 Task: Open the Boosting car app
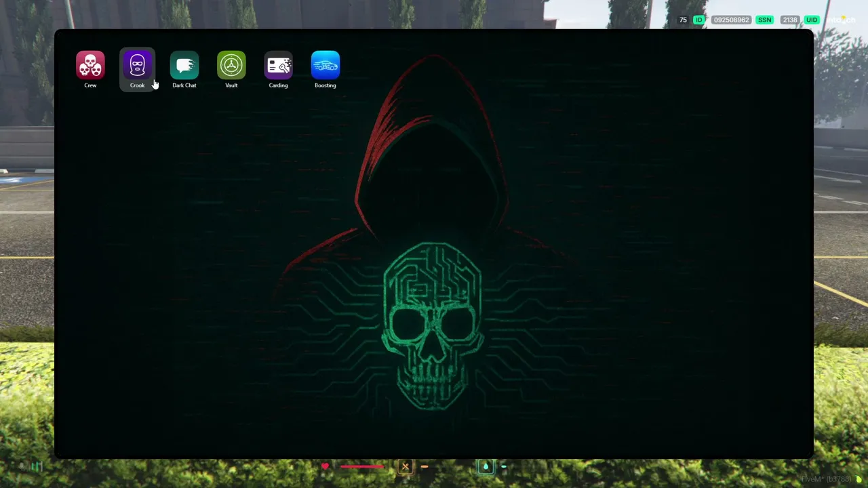point(325,66)
